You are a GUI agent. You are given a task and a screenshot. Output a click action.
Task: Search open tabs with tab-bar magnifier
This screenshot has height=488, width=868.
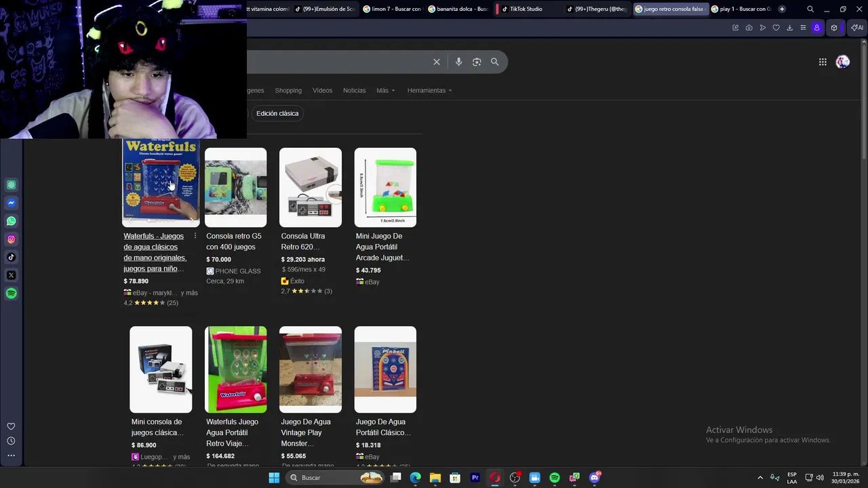[810, 9]
